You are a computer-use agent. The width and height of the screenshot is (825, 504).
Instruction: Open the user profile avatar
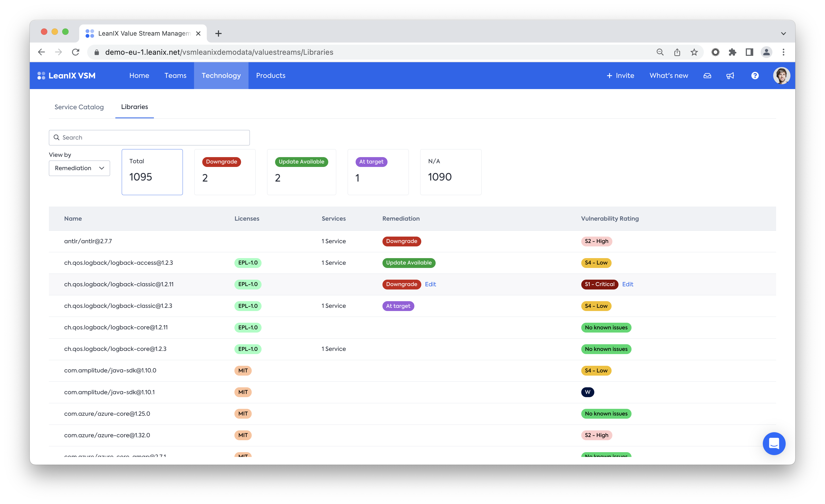(x=781, y=76)
